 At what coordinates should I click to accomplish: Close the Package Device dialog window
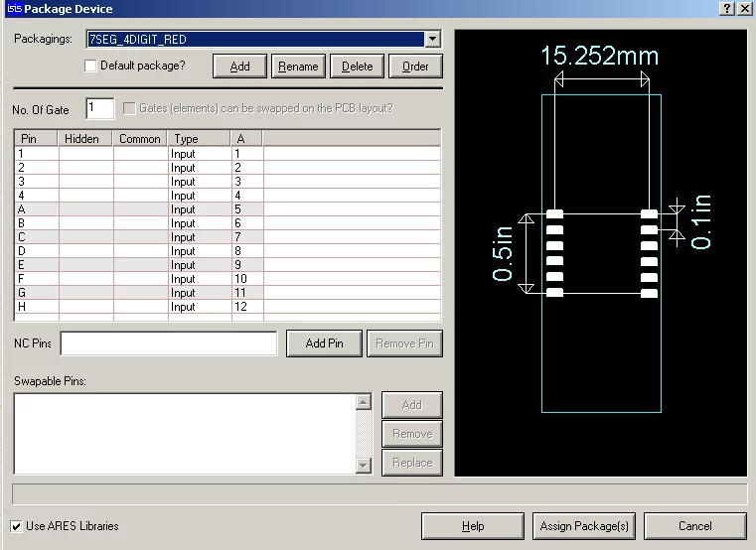(744, 9)
